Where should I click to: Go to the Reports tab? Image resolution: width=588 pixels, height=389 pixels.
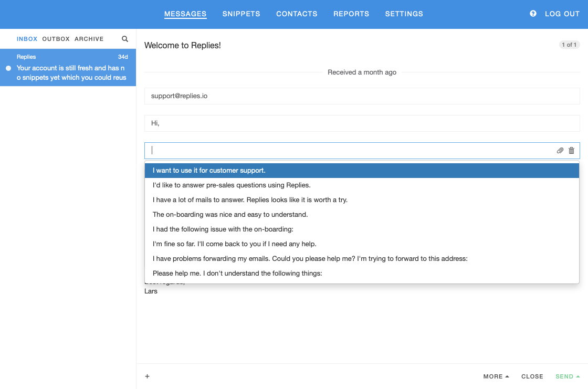[x=351, y=14]
